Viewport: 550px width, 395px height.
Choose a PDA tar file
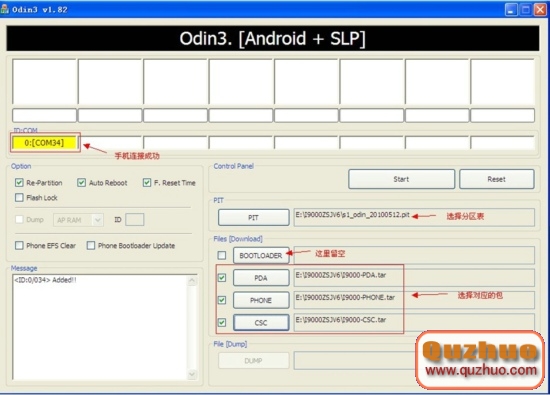point(261,278)
